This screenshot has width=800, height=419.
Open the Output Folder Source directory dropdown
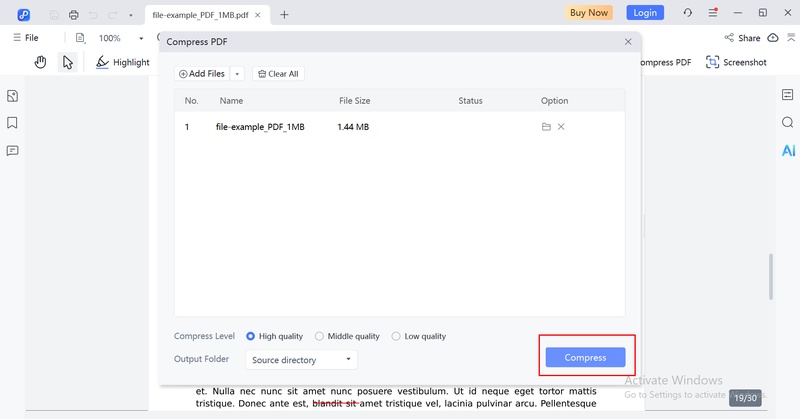click(301, 360)
